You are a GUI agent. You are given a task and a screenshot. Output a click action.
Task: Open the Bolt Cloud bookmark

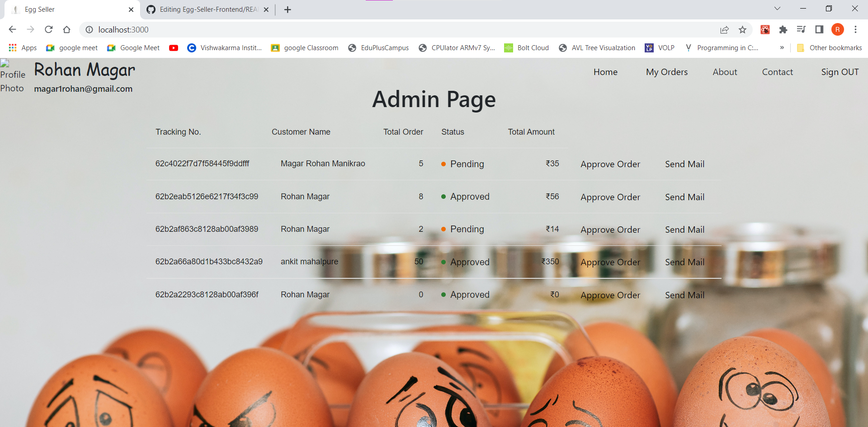[x=526, y=47]
